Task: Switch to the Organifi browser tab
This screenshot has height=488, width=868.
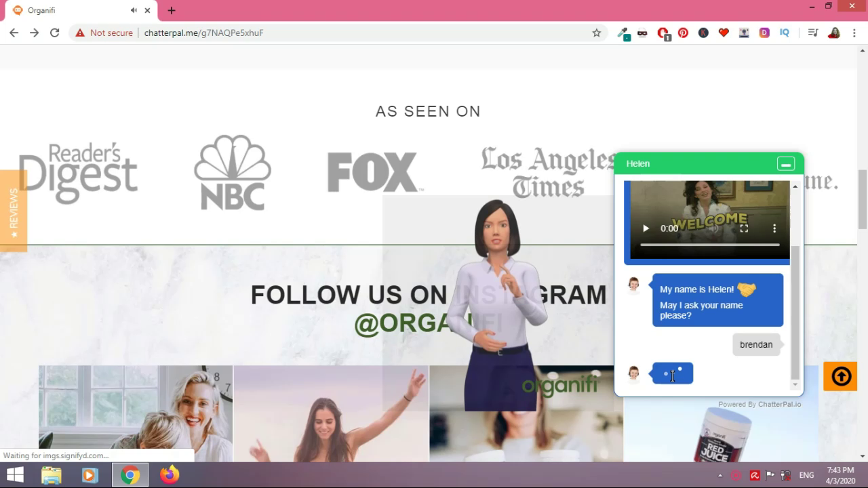Action: [42, 10]
